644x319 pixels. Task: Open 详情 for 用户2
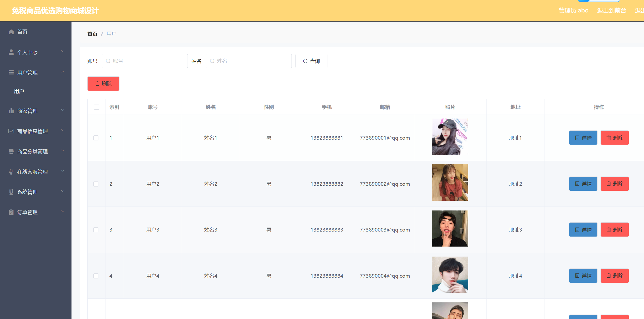[583, 184]
